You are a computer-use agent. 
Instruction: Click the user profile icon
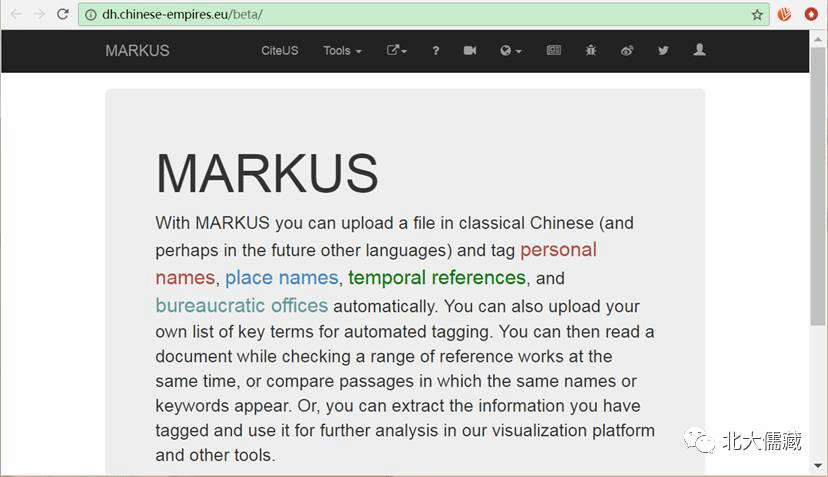tap(699, 50)
